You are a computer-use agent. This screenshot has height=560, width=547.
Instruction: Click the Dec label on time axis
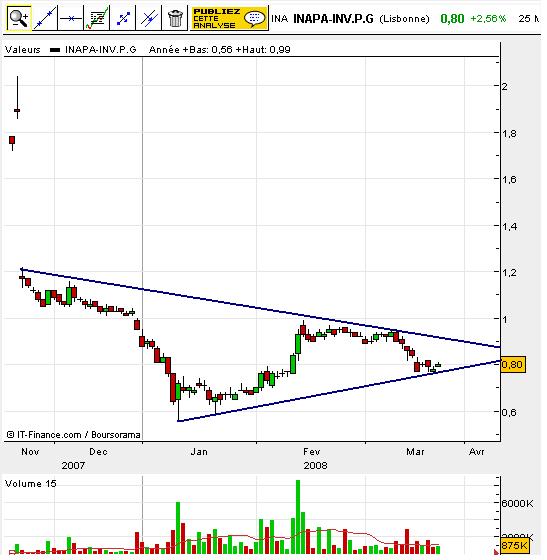98,452
